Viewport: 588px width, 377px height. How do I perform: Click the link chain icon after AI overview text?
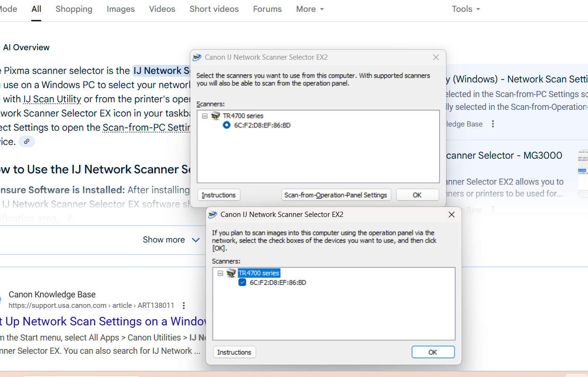click(27, 142)
